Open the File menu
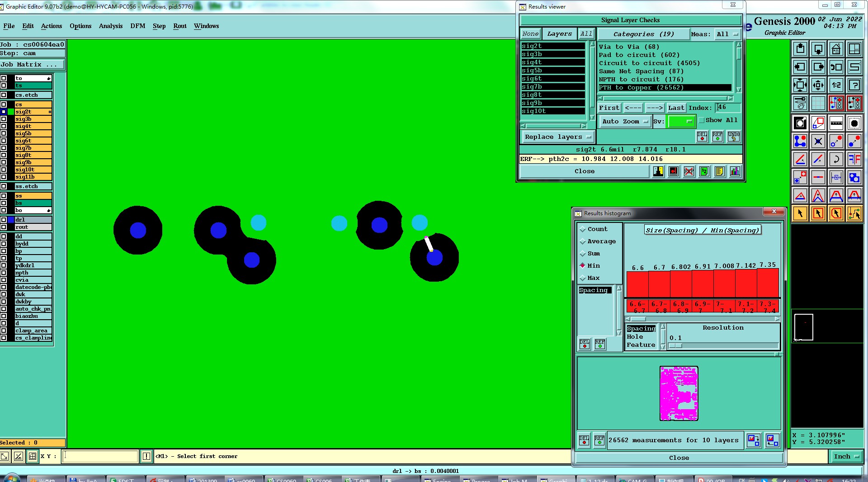 pyautogui.click(x=9, y=26)
